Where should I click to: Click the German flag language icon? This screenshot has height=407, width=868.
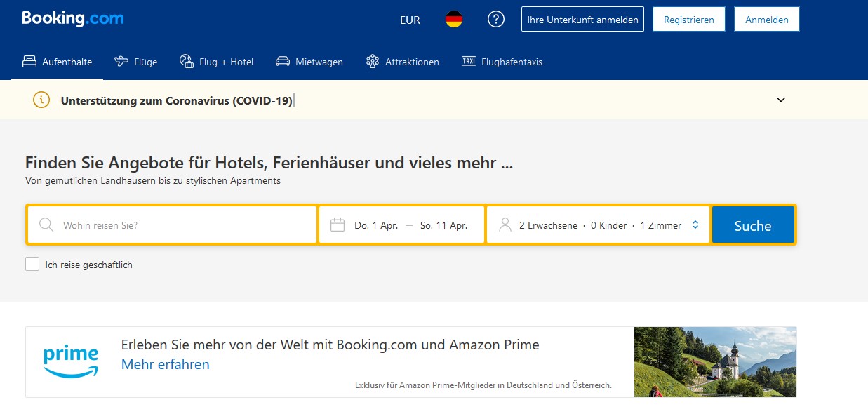pos(454,20)
